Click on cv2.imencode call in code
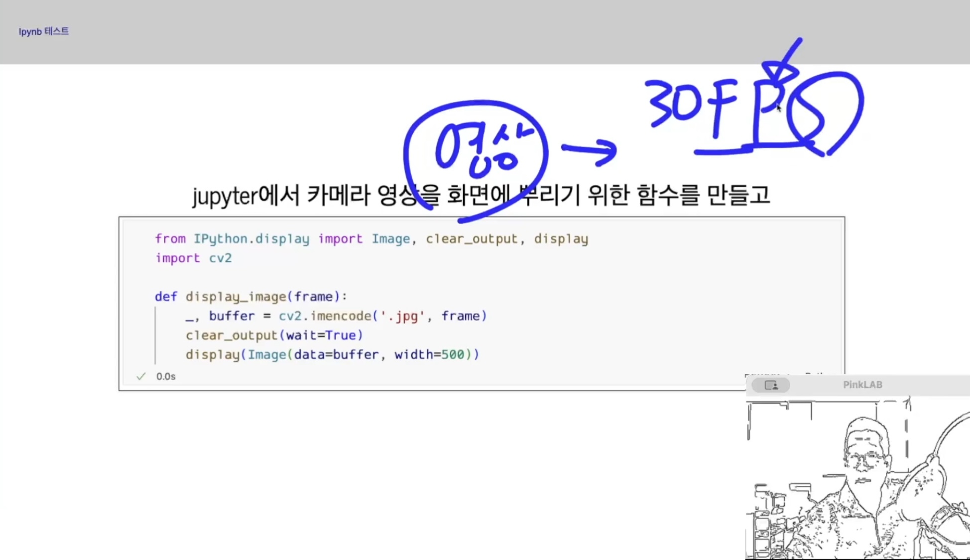Screen dimensions: 970x560 click(x=325, y=316)
